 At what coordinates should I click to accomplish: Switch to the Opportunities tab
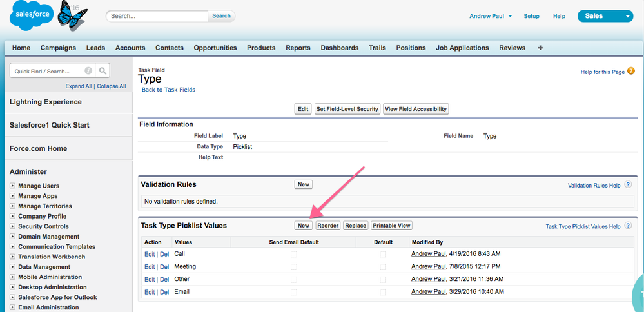tap(215, 48)
